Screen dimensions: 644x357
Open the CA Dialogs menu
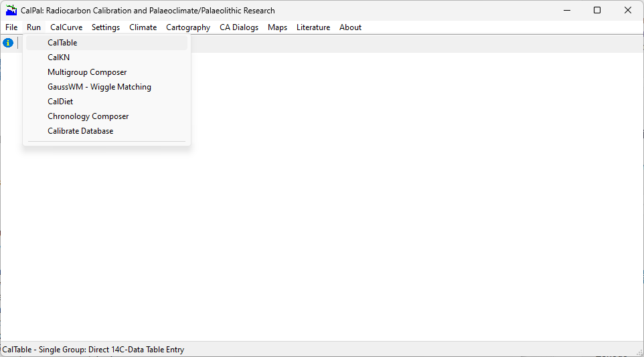point(239,27)
